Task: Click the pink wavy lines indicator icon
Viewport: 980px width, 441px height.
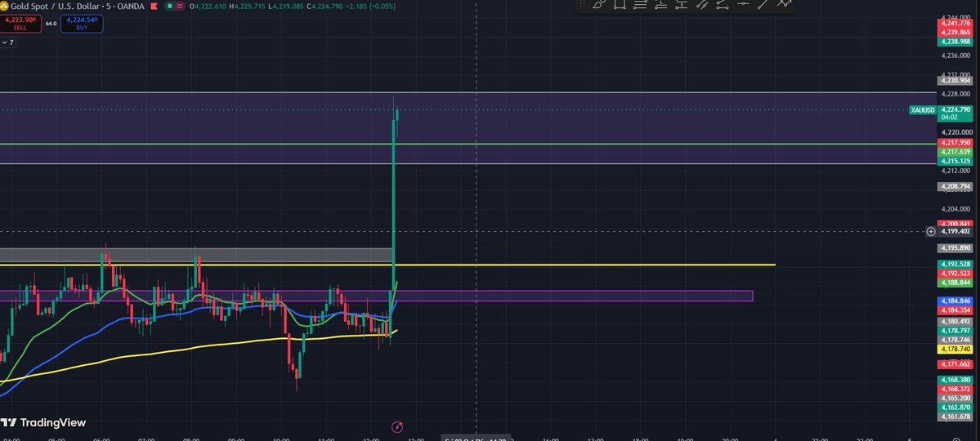Action: coord(180,7)
